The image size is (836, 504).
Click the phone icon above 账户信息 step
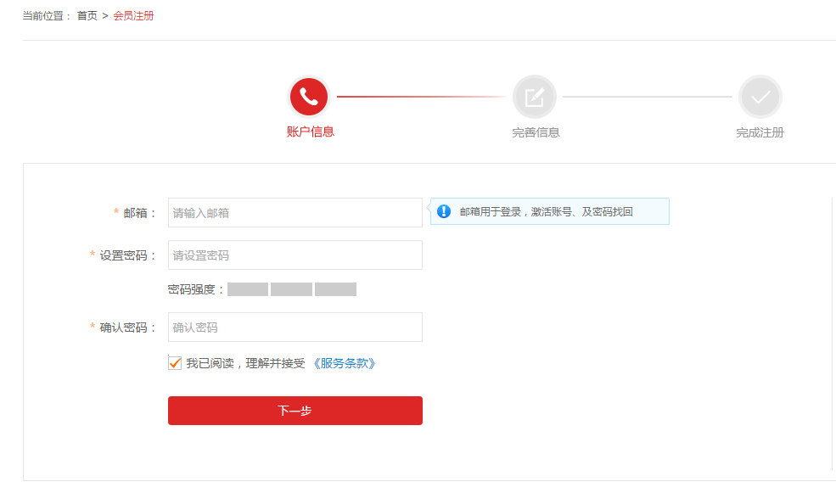click(308, 96)
